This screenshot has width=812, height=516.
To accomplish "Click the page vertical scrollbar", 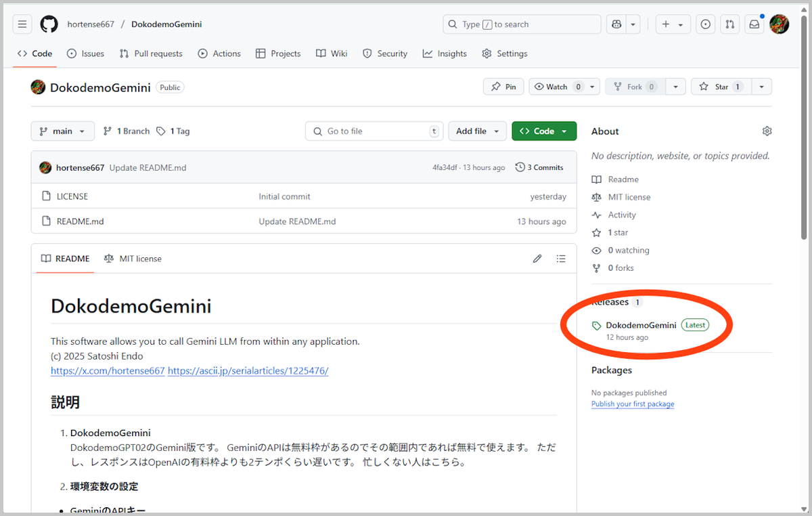I will (x=804, y=129).
